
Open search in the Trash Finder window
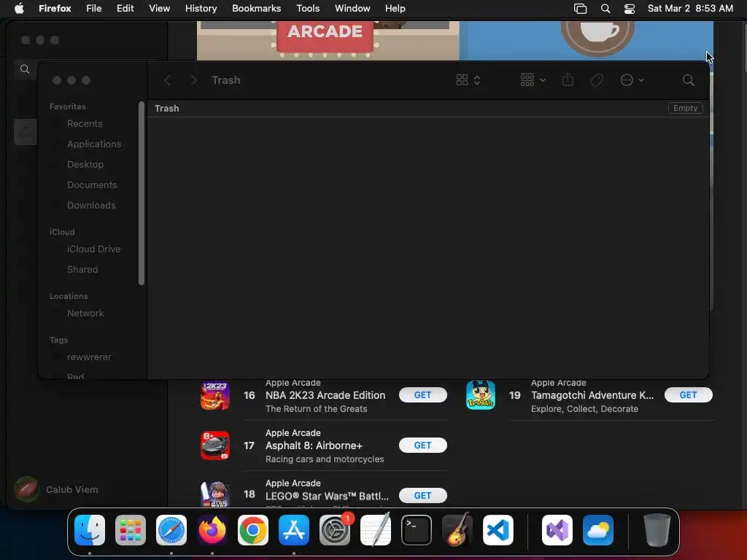point(689,80)
